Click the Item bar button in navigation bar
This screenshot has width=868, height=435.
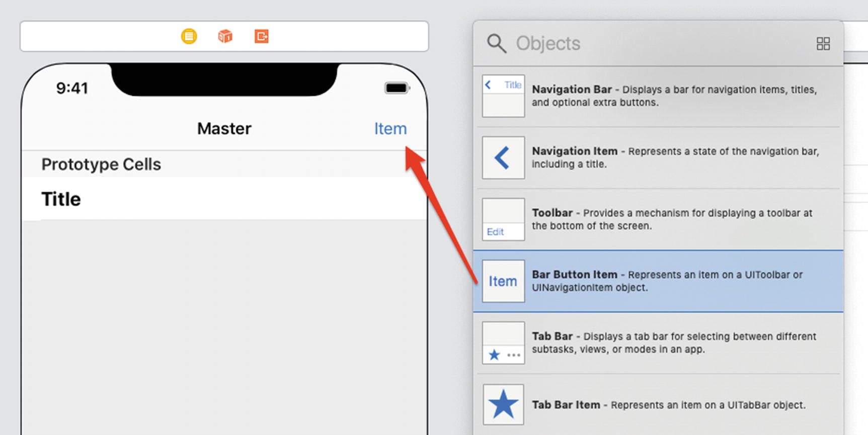tap(390, 129)
